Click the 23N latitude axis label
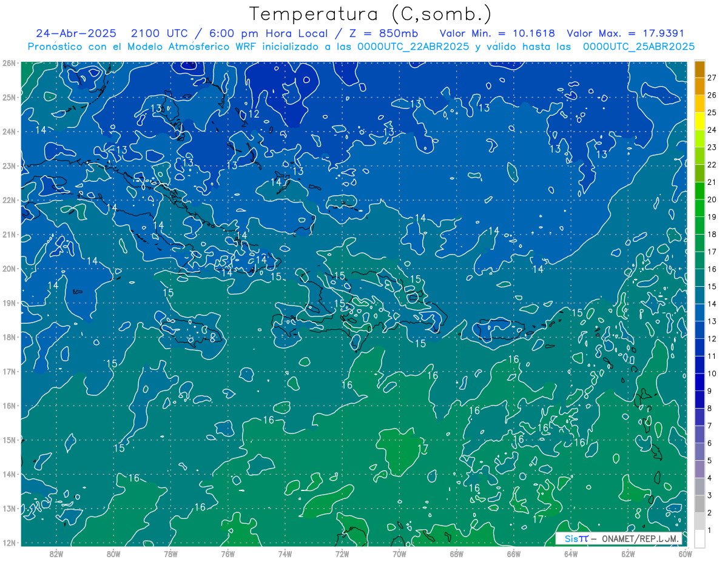Screen dimensions: 728x562 click(x=8, y=166)
